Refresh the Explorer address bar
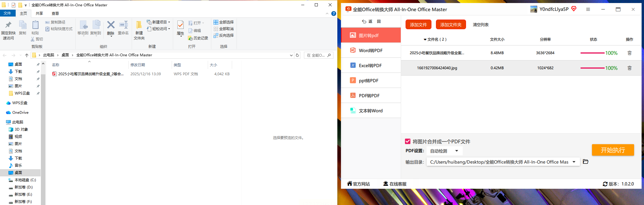644x205 pixels. (297, 55)
